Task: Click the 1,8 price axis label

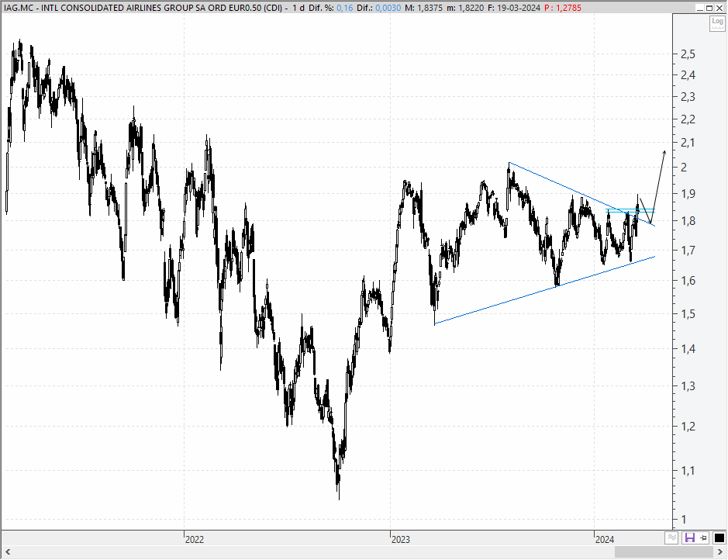Action: coord(688,221)
